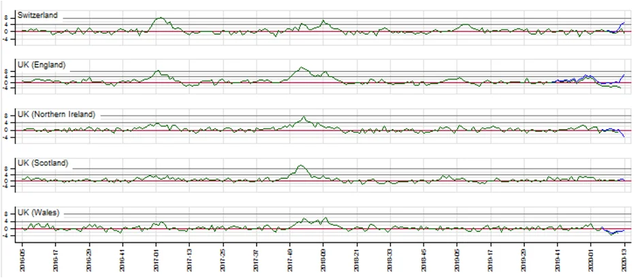Click the 2018-21 axis label
Screen dimensions: 644x278
357,260
